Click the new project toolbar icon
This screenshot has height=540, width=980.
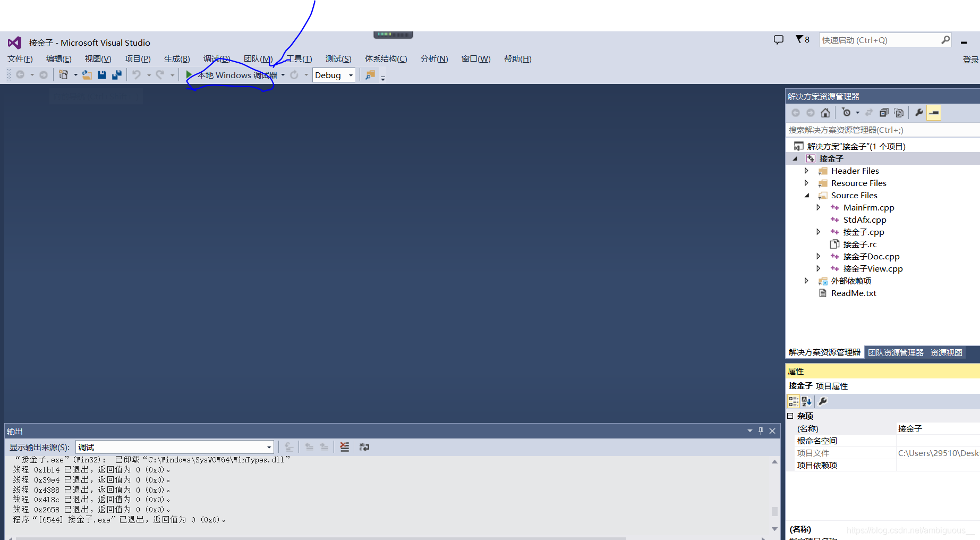[63, 75]
